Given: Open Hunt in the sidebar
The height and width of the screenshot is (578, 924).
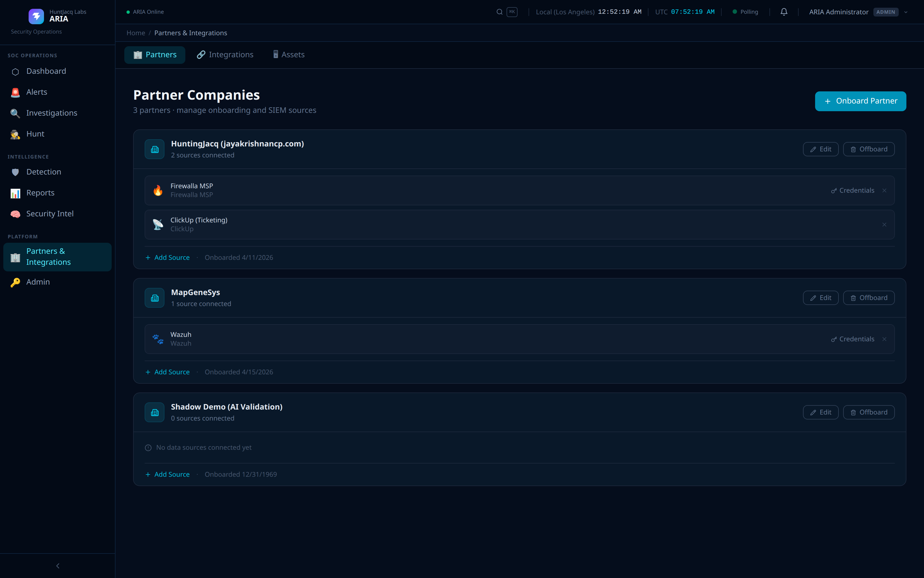Looking at the screenshot, I should [57, 134].
